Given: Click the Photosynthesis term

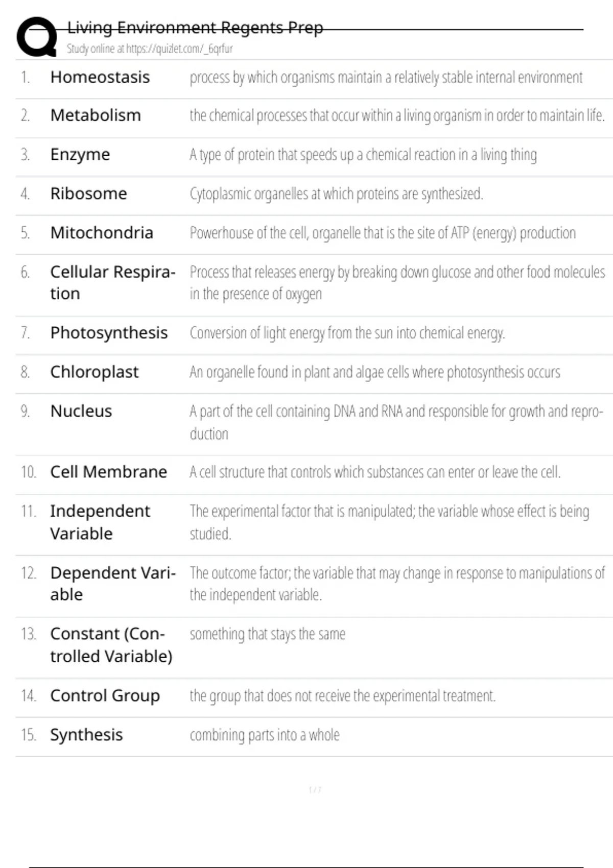Looking at the screenshot, I should tap(109, 333).
